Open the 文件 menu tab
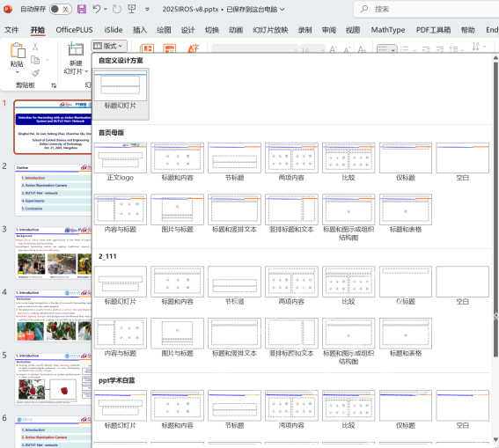The height and width of the screenshot is (448, 499). click(11, 30)
